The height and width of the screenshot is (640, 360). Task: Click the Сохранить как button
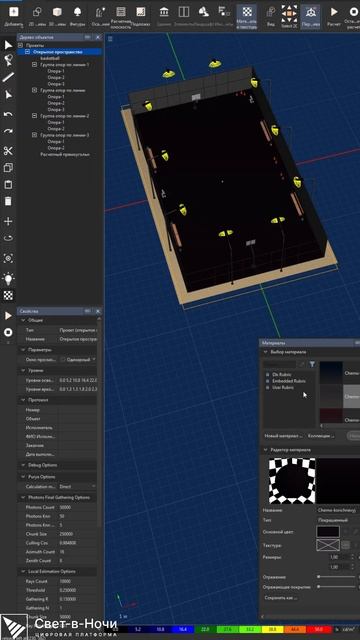click(x=281, y=598)
